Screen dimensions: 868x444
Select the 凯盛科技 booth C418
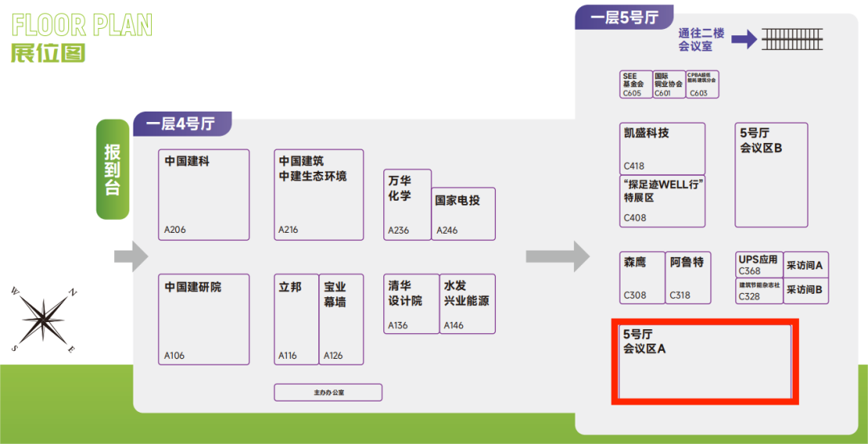point(662,149)
